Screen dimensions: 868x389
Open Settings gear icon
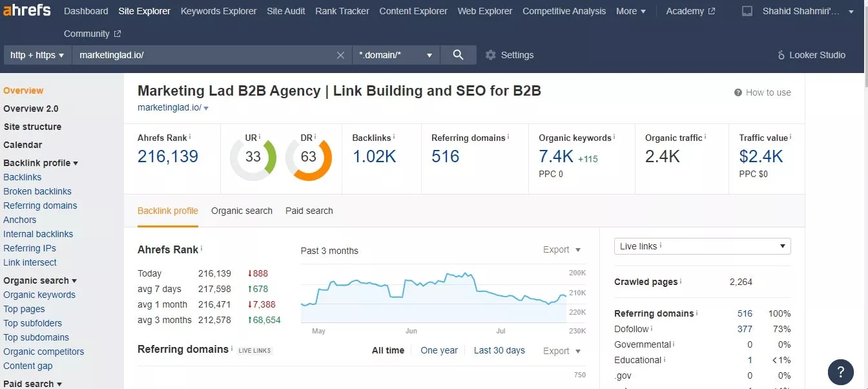(491, 55)
